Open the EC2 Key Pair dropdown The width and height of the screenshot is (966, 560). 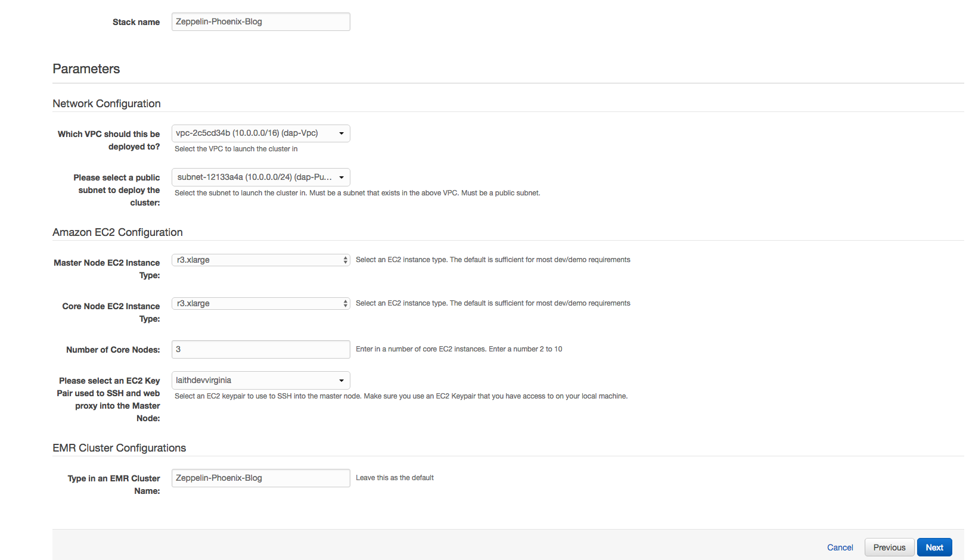point(260,381)
